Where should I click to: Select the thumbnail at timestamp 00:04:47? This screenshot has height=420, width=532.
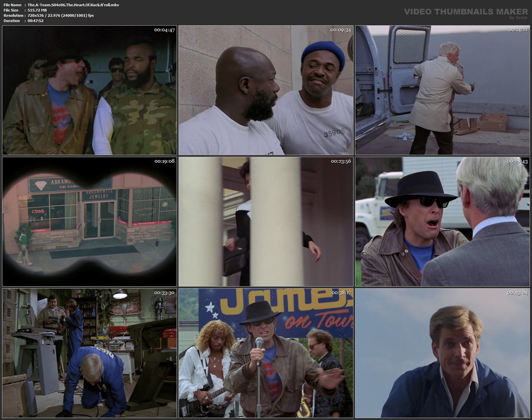[x=90, y=90]
